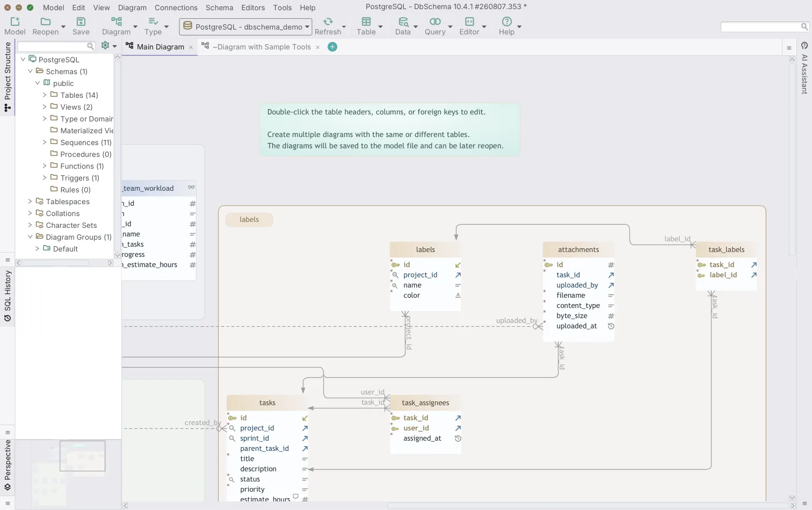This screenshot has width=812, height=510.
Task: Click the Model toolbar icon
Action: point(15,21)
